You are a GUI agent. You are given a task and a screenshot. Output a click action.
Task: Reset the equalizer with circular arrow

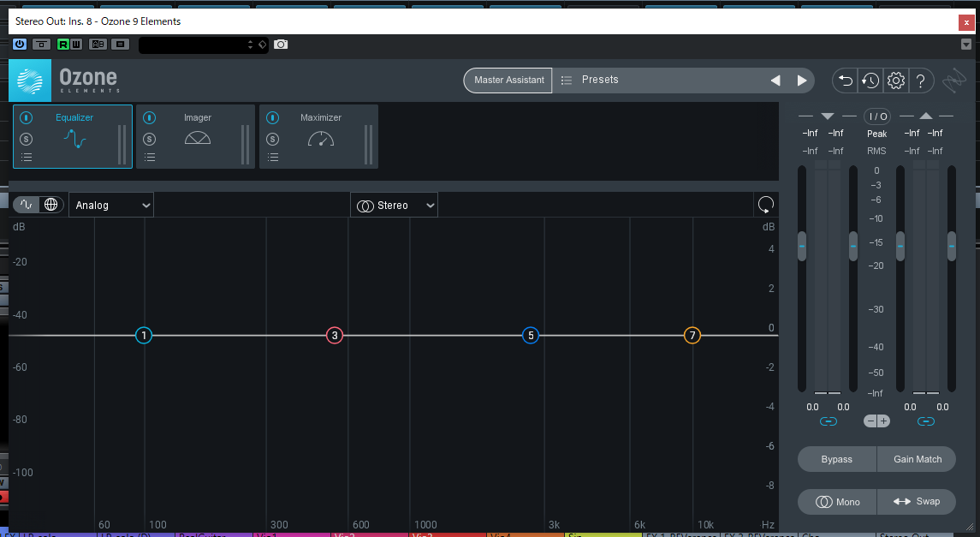tap(766, 205)
